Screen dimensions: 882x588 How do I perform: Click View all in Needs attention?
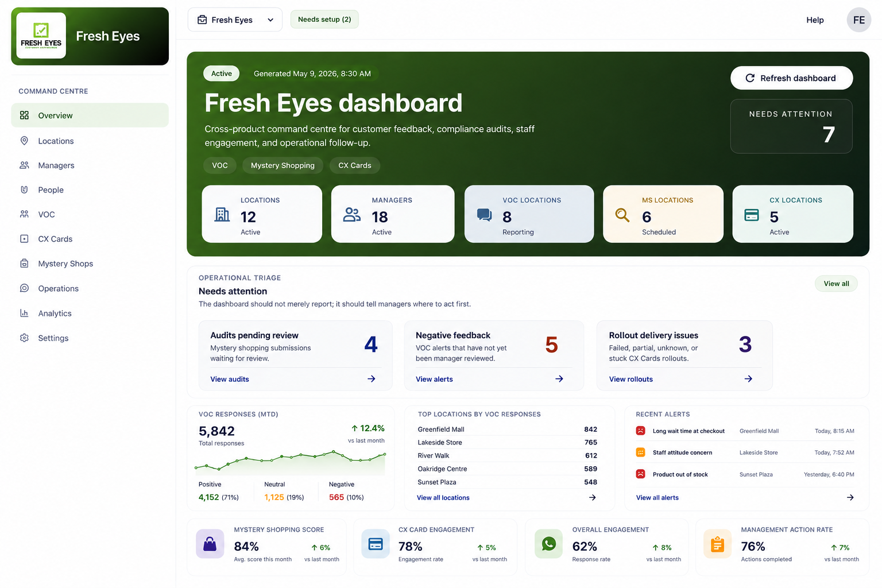(x=836, y=284)
